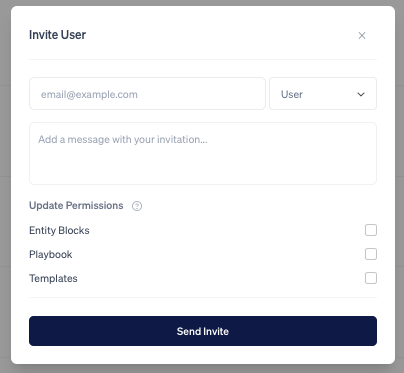The image size is (404, 373).
Task: Click the Invite User dialog title
Action: click(x=57, y=35)
